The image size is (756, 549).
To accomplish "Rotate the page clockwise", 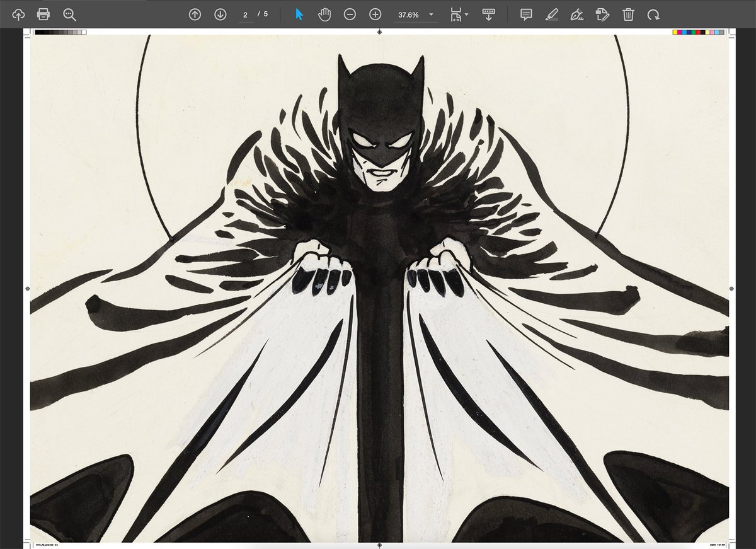I will pyautogui.click(x=653, y=14).
